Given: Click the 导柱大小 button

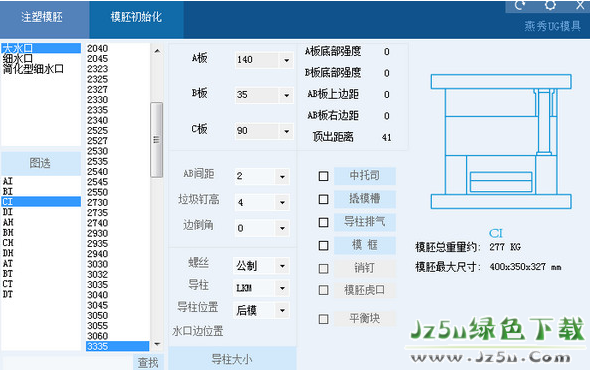Looking at the screenshot, I should [232, 359].
